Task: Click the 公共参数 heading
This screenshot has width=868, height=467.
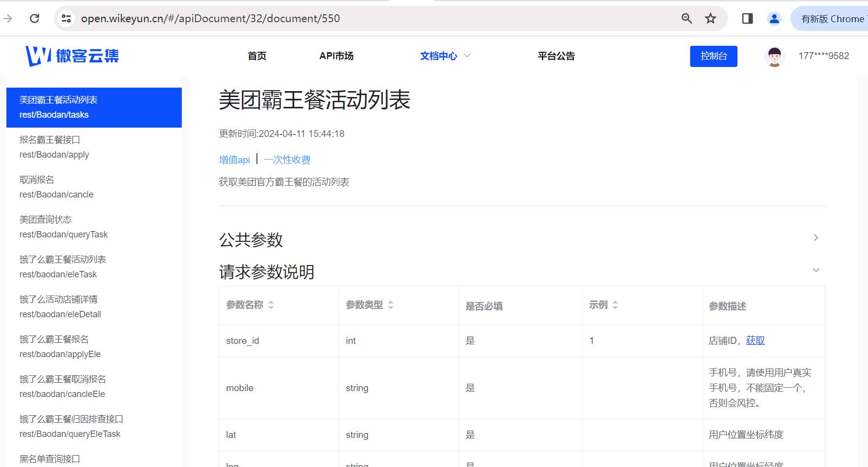Action: click(x=251, y=240)
